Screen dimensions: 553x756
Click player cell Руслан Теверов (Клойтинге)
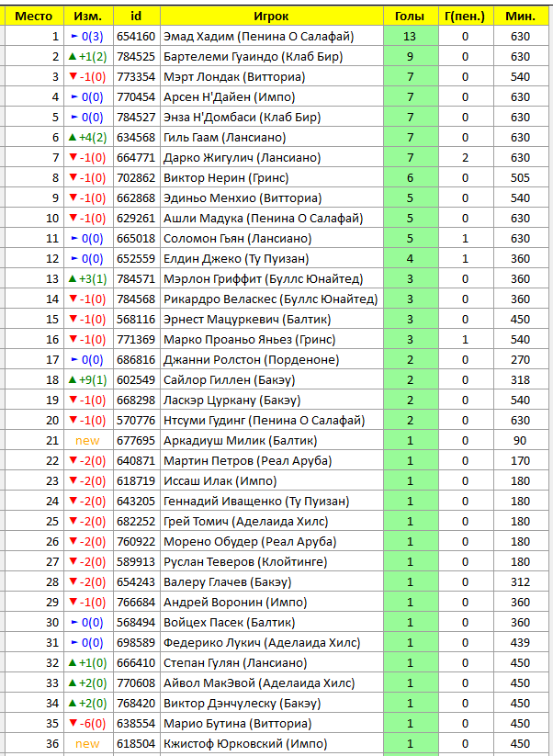pyautogui.click(x=271, y=563)
